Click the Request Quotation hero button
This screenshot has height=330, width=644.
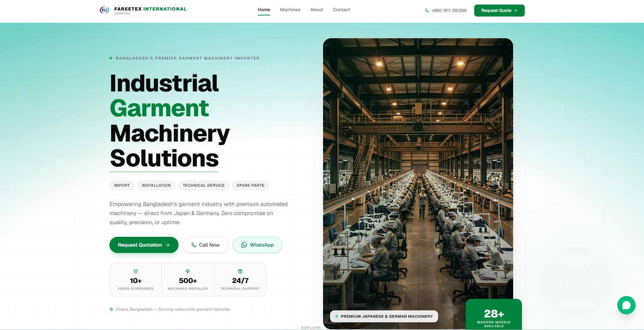click(x=144, y=245)
